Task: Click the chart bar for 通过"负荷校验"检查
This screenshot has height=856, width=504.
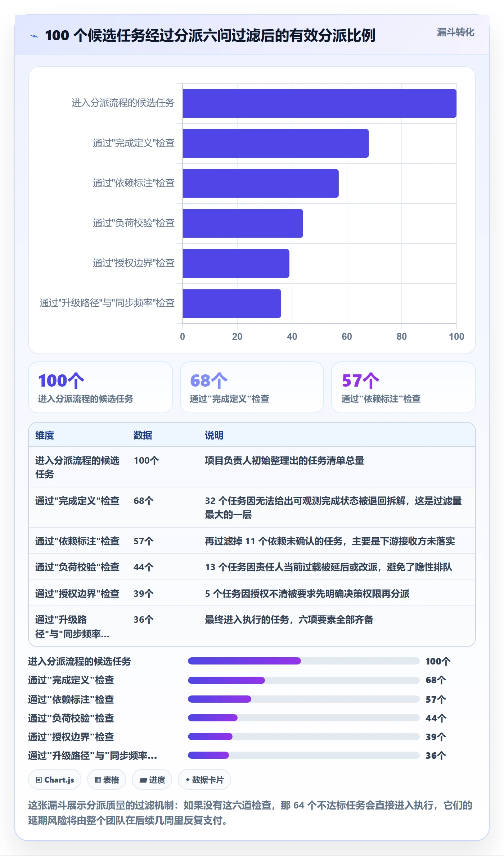Action: 243,223
